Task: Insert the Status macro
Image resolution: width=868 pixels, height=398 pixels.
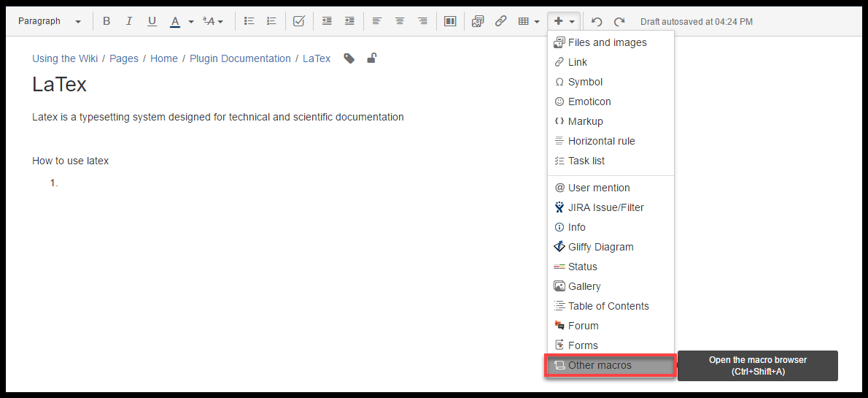Action: pyautogui.click(x=611, y=267)
